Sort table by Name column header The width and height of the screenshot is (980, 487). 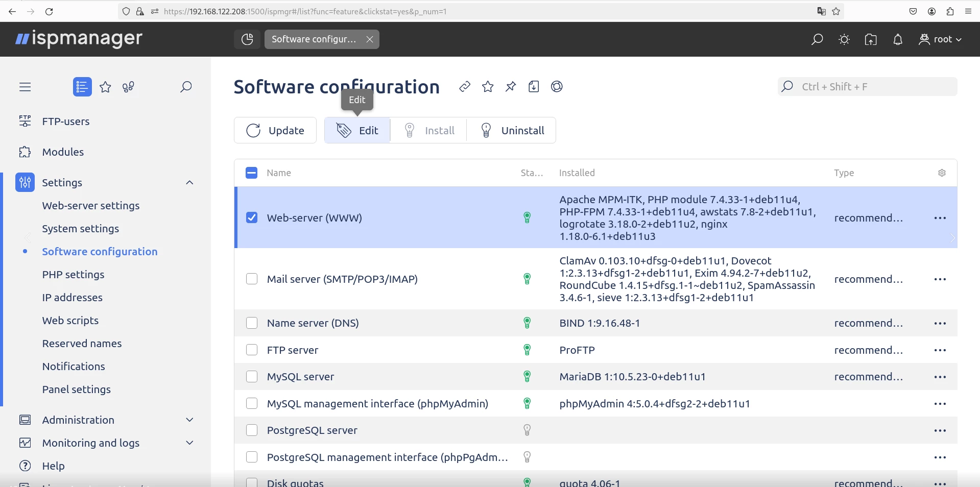(279, 173)
